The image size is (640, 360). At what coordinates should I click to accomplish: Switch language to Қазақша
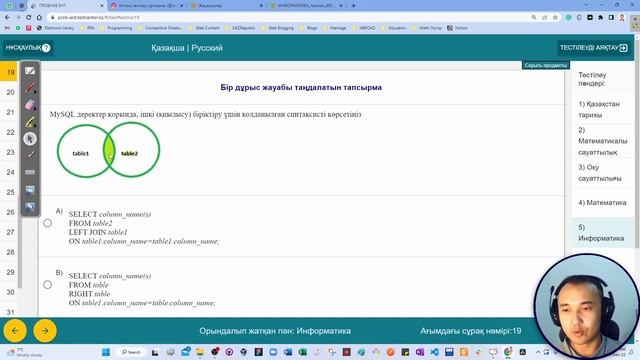click(x=167, y=48)
